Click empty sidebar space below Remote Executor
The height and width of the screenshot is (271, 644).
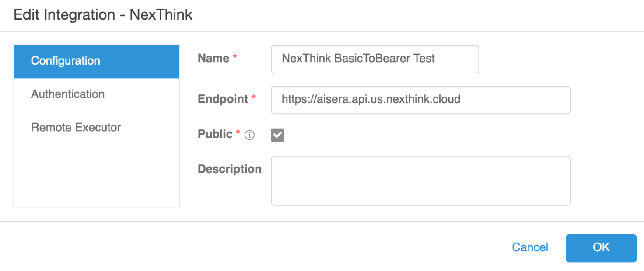pos(96,175)
